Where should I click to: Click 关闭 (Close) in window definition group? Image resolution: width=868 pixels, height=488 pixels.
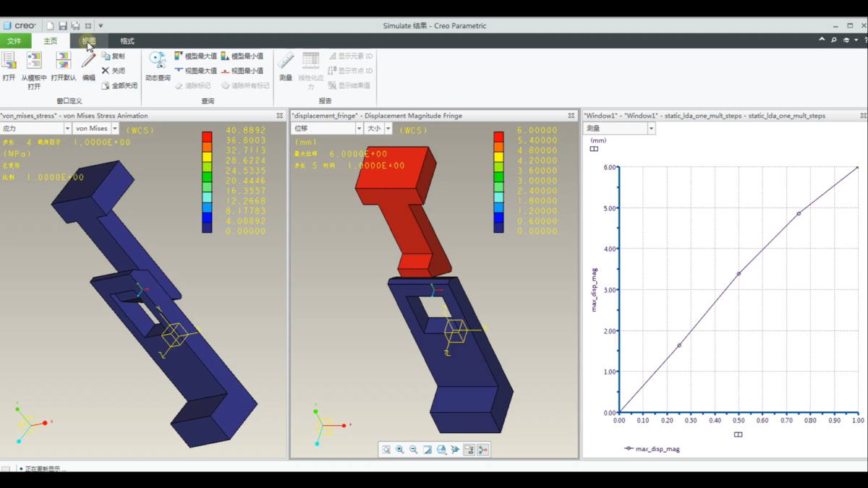pyautogui.click(x=113, y=71)
